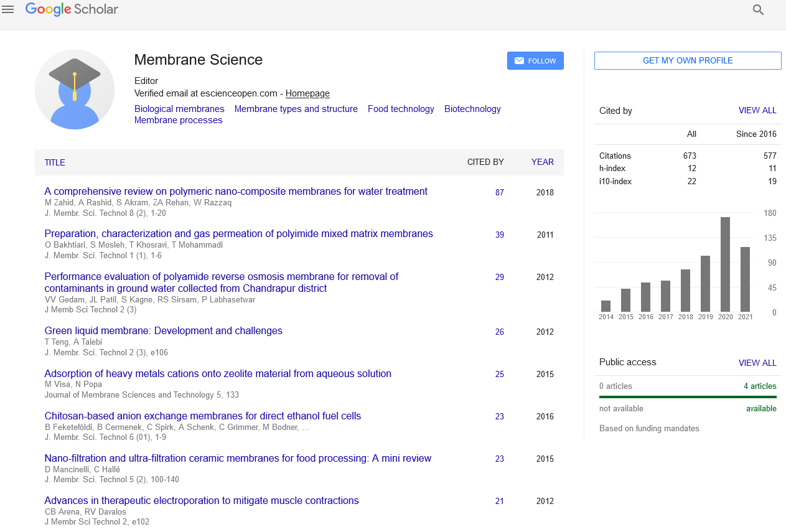The image size is (786, 532).
Task: Click View All next to Cited by
Action: 757,110
